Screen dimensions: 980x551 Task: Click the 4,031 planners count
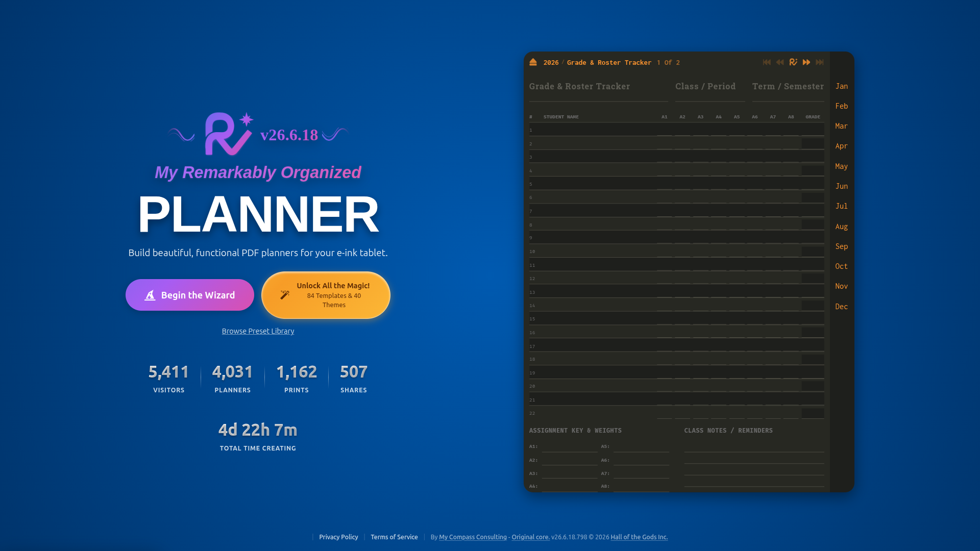pyautogui.click(x=232, y=372)
